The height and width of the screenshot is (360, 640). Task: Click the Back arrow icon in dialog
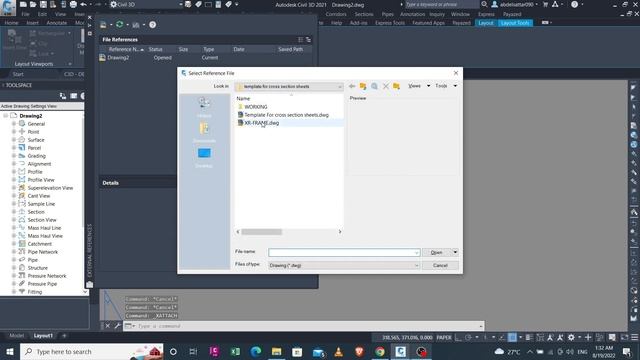pos(352,86)
